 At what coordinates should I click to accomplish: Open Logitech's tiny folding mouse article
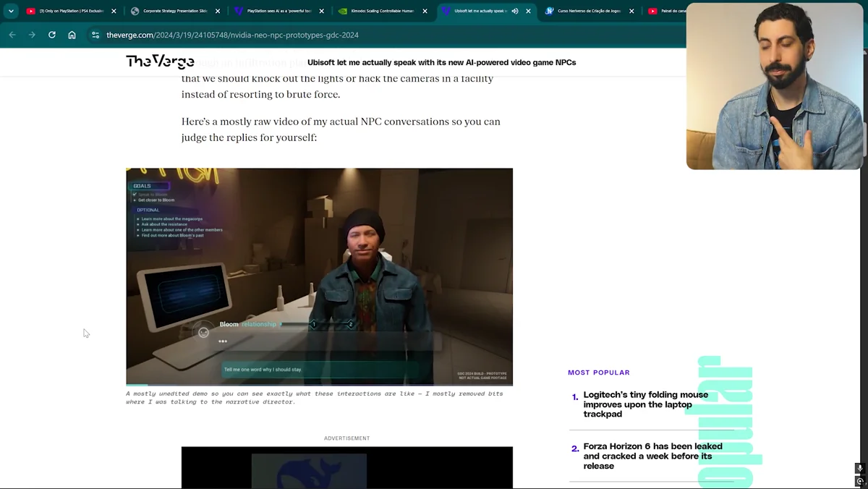646,404
